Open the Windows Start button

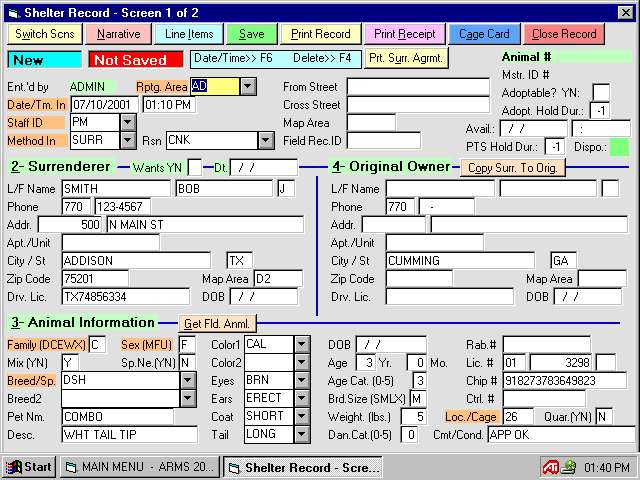pyautogui.click(x=29, y=467)
